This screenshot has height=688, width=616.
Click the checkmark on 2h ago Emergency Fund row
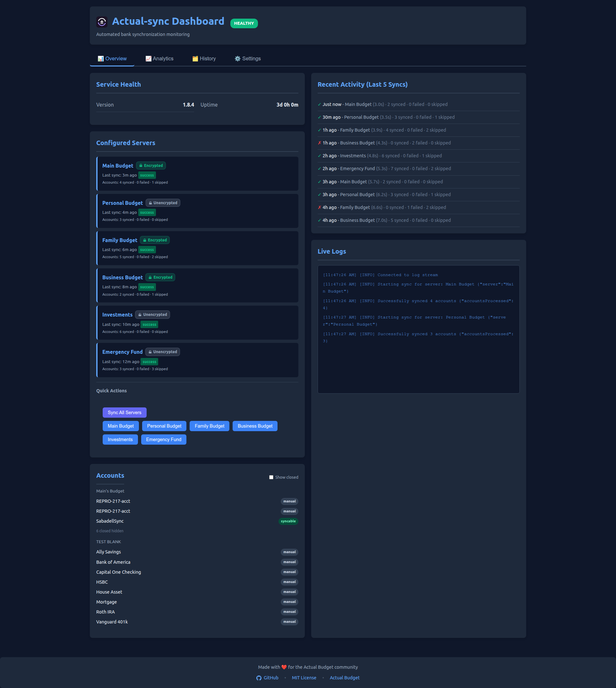[x=320, y=169]
